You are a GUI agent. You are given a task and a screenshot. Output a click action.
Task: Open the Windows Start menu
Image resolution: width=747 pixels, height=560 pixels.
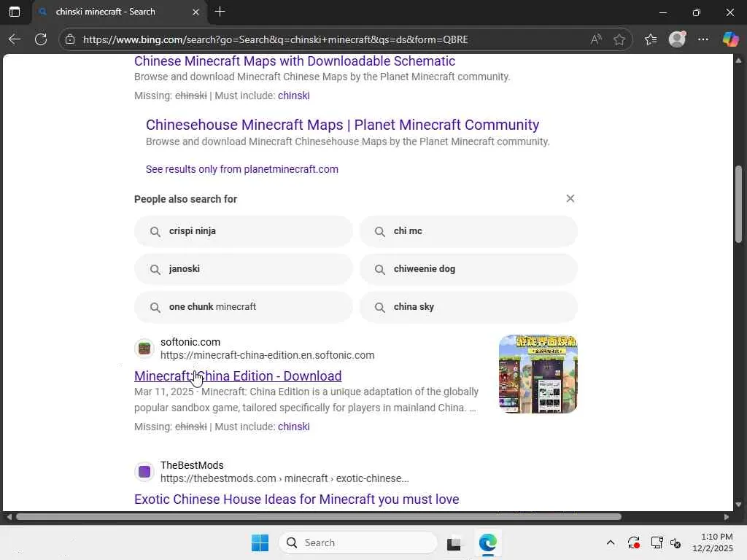click(x=260, y=542)
